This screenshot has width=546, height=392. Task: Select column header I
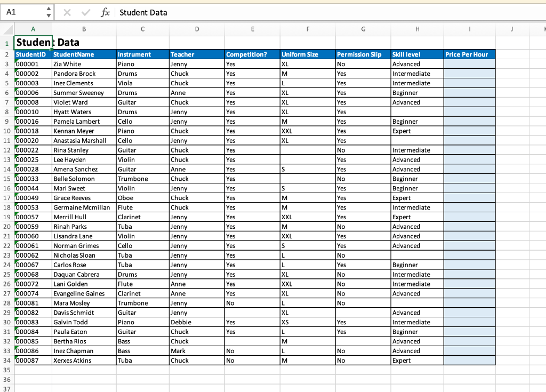point(469,29)
